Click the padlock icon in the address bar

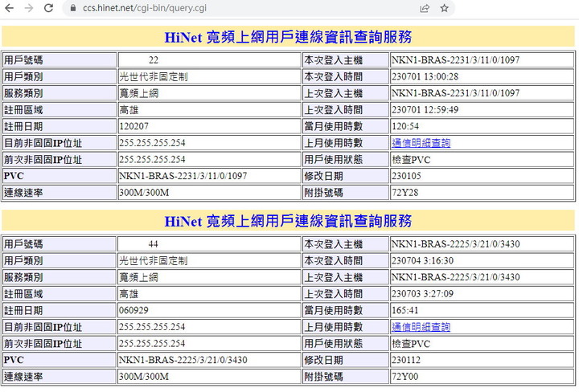(x=73, y=8)
